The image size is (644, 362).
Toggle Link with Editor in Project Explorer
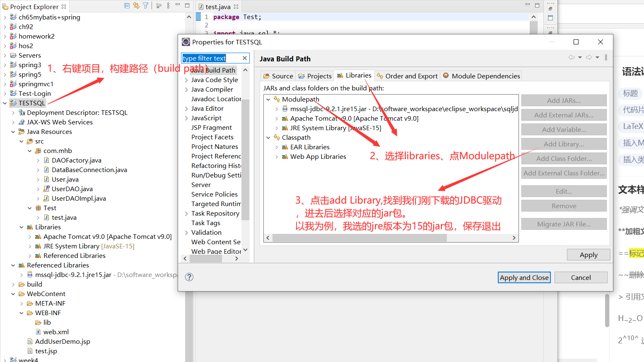pos(136,6)
